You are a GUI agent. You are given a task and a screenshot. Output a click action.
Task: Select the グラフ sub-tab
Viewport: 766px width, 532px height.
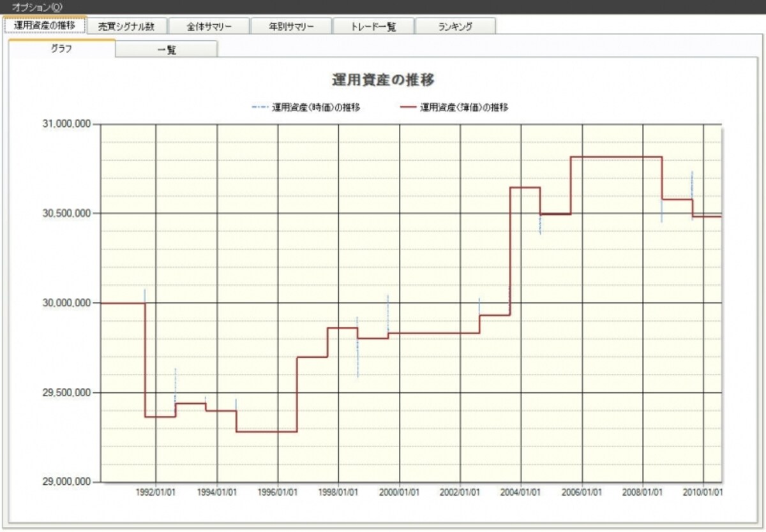click(62, 48)
